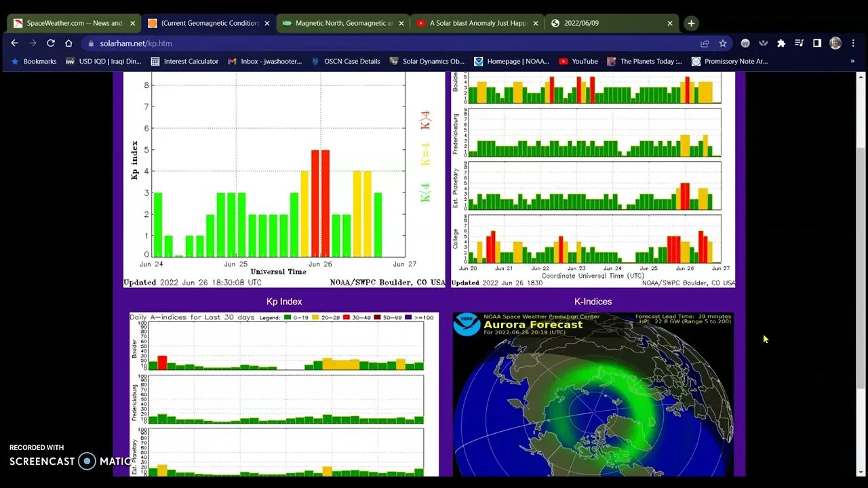Reload the current page
The height and width of the screenshot is (488, 868).
click(50, 43)
